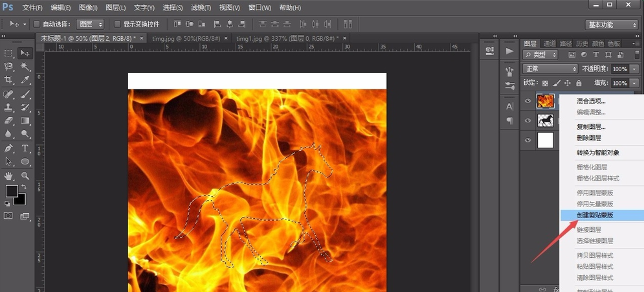
Task: Open the 基本功能 workspace dropdown
Action: pos(612,25)
